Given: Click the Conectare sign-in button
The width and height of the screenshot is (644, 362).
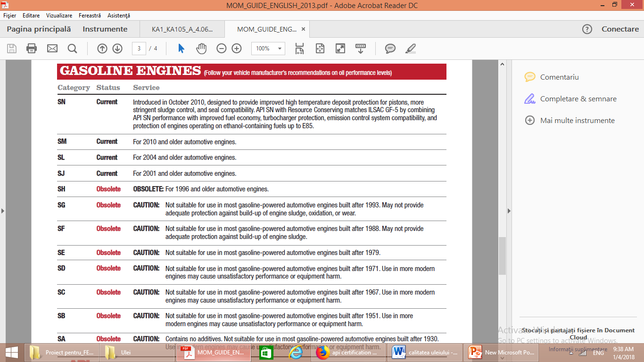Looking at the screenshot, I should (x=620, y=29).
